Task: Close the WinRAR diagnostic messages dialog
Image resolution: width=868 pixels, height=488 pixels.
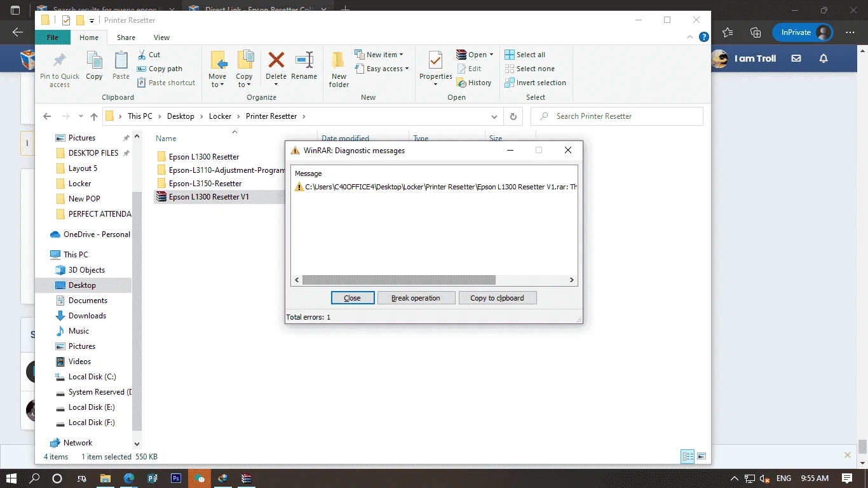Action: pos(352,298)
